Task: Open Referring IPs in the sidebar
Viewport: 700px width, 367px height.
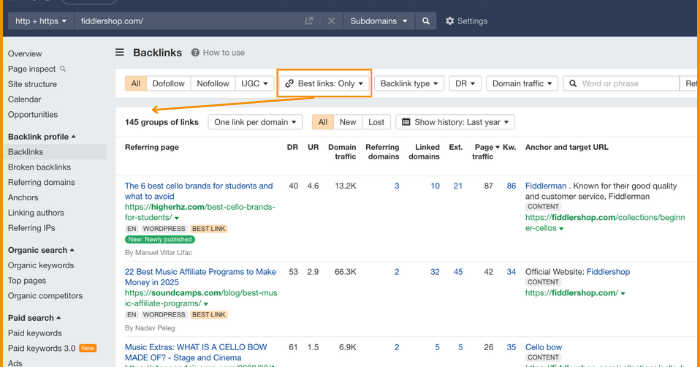Action: [x=32, y=228]
